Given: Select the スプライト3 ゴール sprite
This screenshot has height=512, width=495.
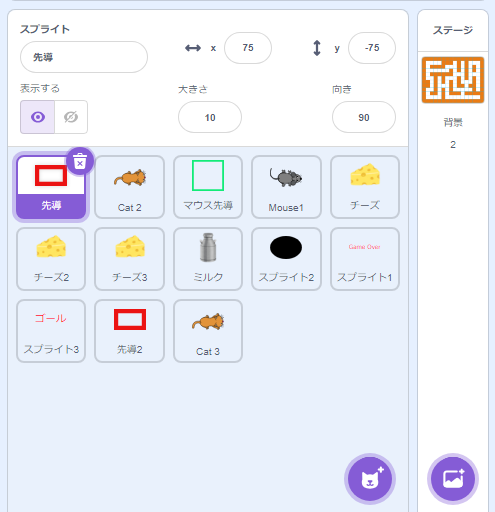Looking at the screenshot, I should point(51,331).
